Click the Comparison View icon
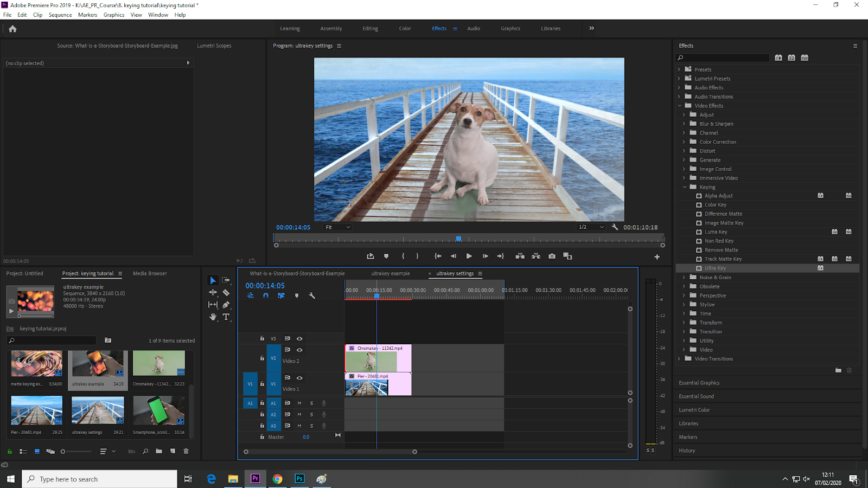Viewport: 868px width, 488px height. (567, 256)
